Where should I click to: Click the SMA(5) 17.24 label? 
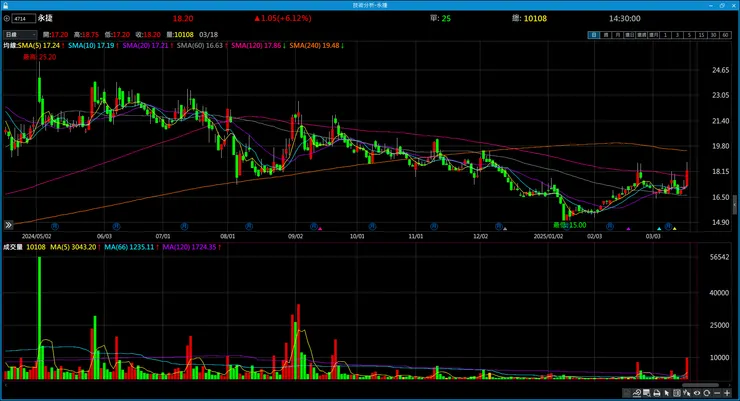41,46
